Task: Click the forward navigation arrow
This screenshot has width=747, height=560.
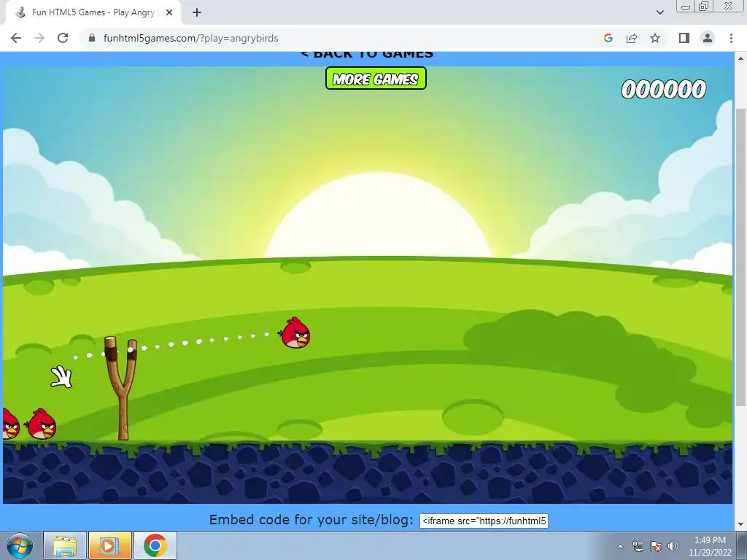Action: coord(39,38)
